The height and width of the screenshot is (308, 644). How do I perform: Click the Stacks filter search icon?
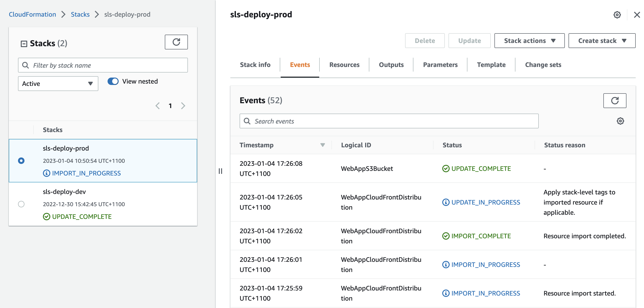pos(25,65)
